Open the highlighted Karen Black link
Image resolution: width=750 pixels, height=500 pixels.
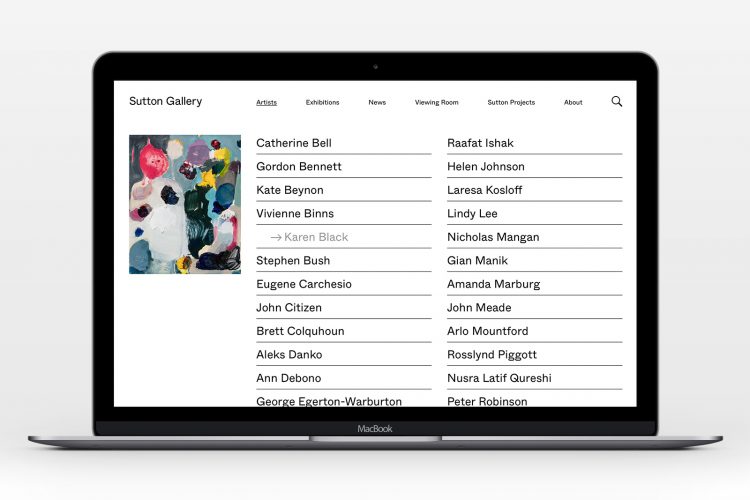(315, 237)
